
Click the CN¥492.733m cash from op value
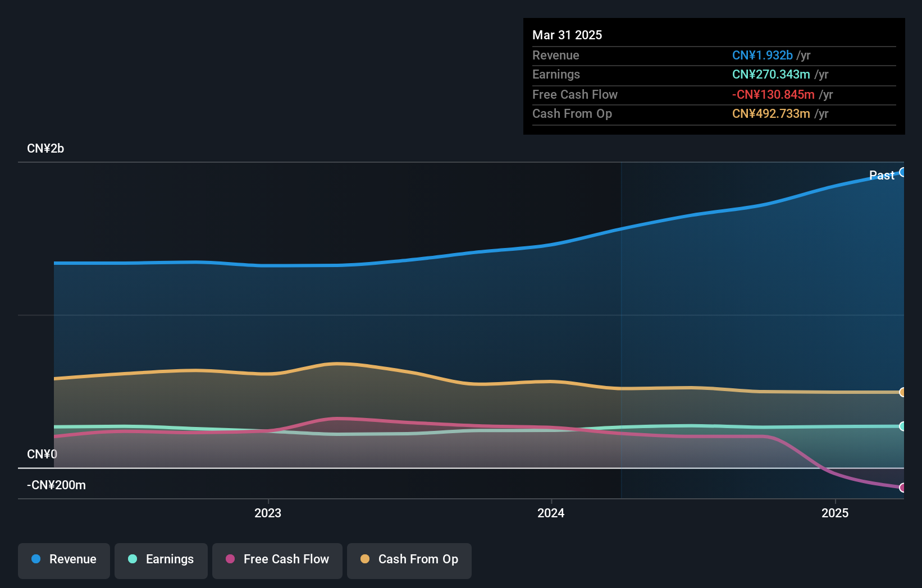pyautogui.click(x=771, y=114)
